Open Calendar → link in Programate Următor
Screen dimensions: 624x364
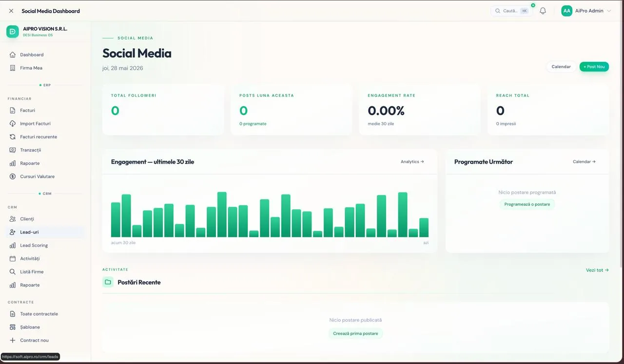[584, 162]
